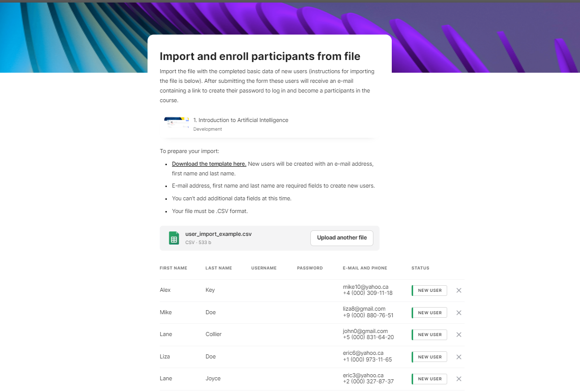Viewport: 580px width, 392px height.
Task: Click the First Name column header
Action: coord(173,268)
